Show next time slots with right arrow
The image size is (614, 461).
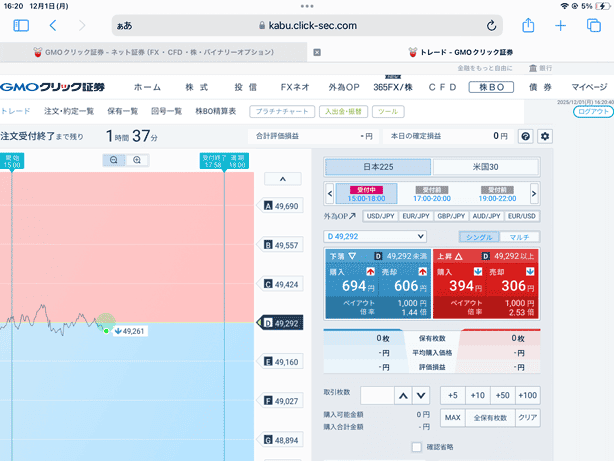click(x=534, y=193)
